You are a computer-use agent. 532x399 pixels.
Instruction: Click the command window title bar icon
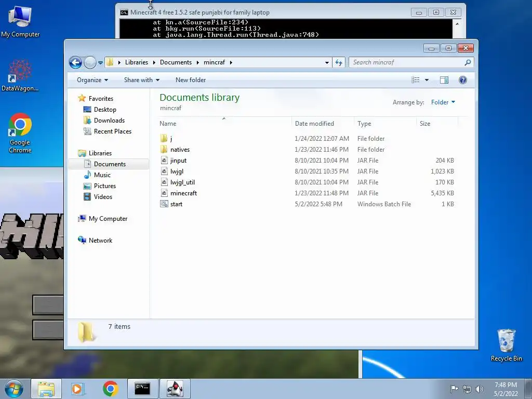point(124,12)
